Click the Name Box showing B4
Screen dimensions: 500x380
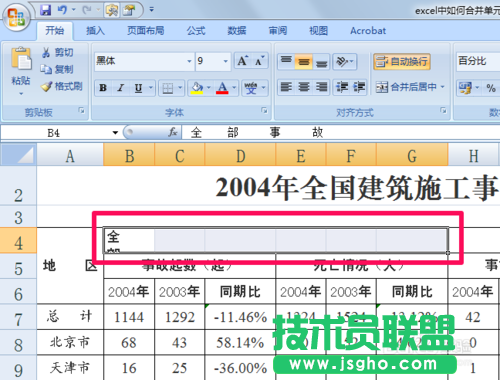point(55,133)
